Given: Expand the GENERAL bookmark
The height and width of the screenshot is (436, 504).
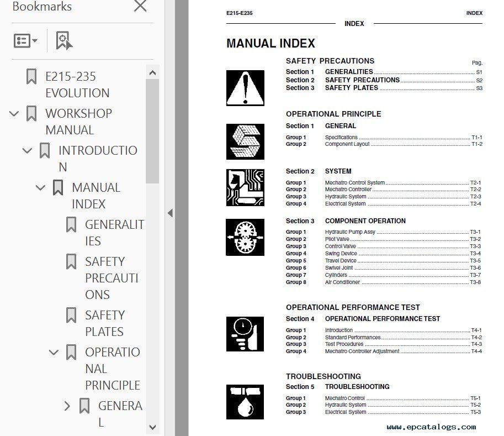Looking at the screenshot, I should (x=67, y=406).
